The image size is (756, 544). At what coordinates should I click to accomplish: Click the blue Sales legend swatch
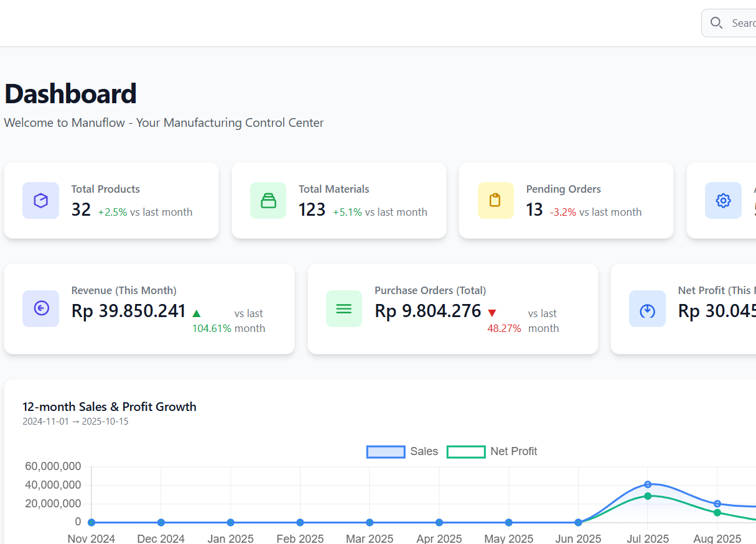pyautogui.click(x=386, y=452)
